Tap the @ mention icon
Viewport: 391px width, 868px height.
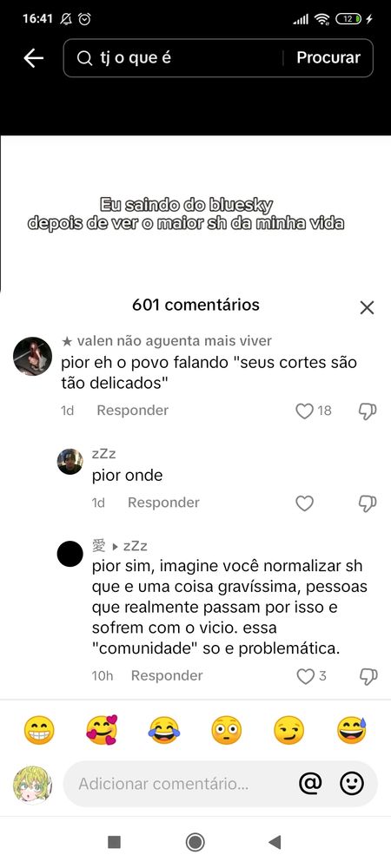click(310, 783)
